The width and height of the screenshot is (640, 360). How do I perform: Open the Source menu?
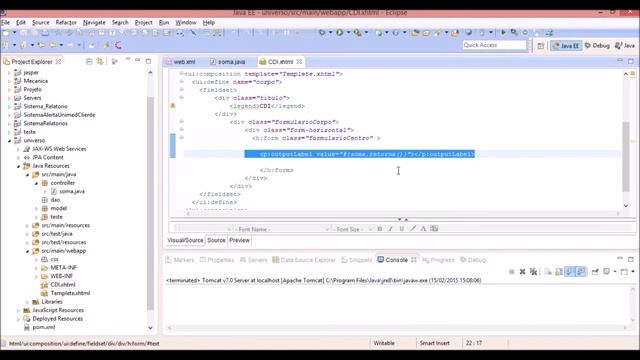[40, 22]
